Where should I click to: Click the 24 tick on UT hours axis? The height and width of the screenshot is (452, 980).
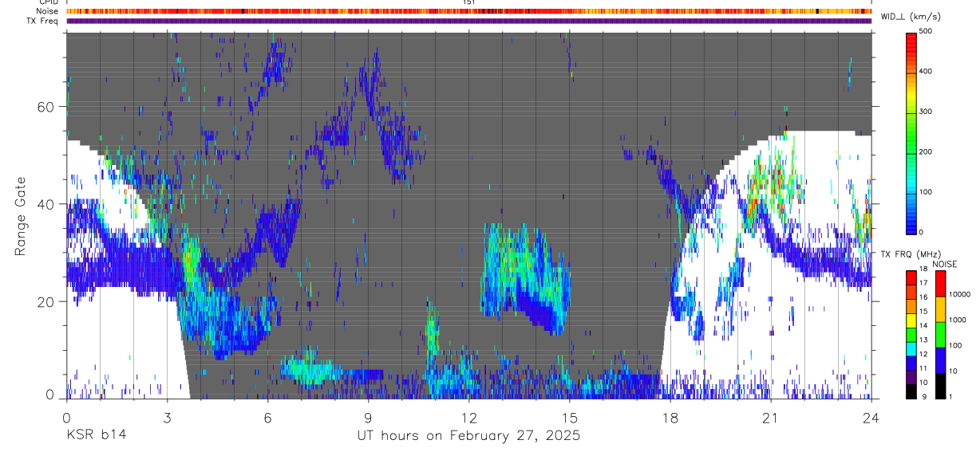(x=871, y=417)
